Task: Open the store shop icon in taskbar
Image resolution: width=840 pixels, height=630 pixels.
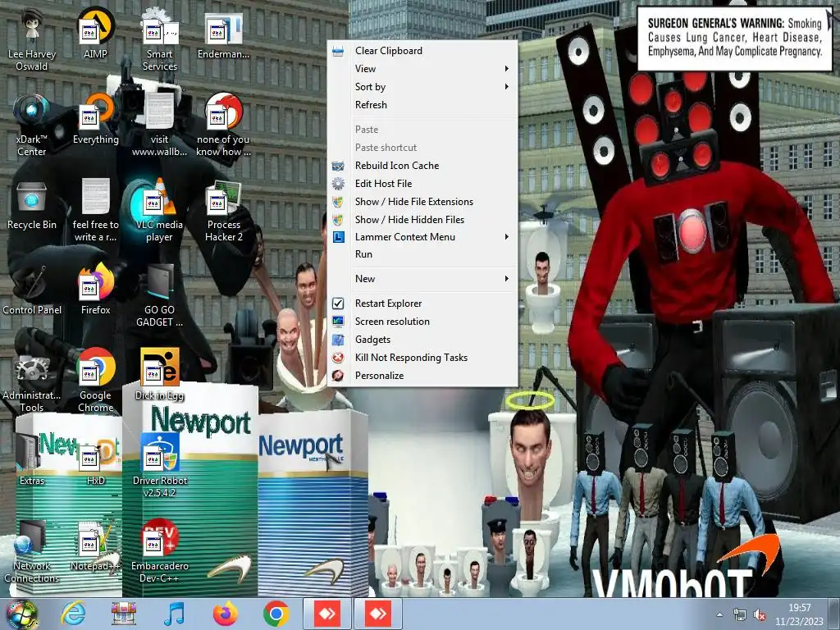Action: (x=124, y=614)
